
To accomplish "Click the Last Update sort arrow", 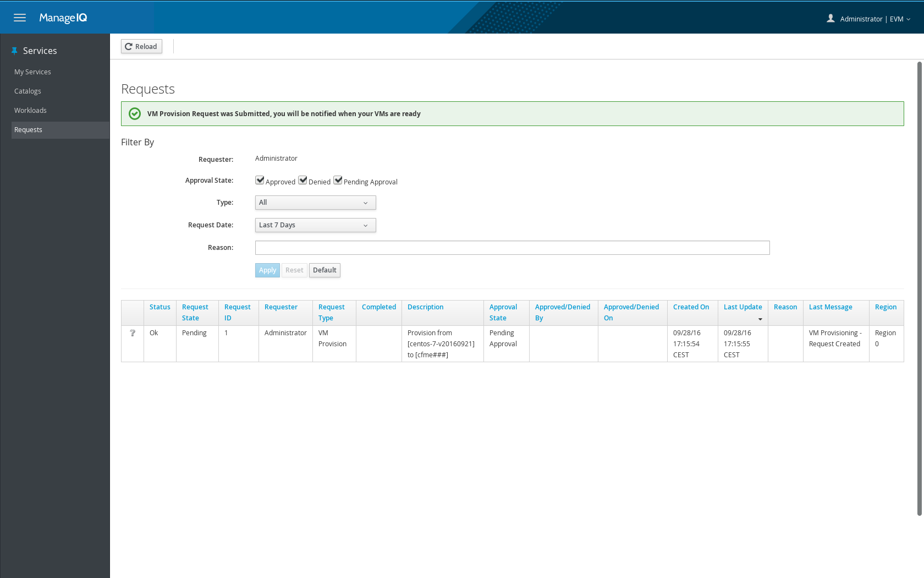I will (760, 319).
